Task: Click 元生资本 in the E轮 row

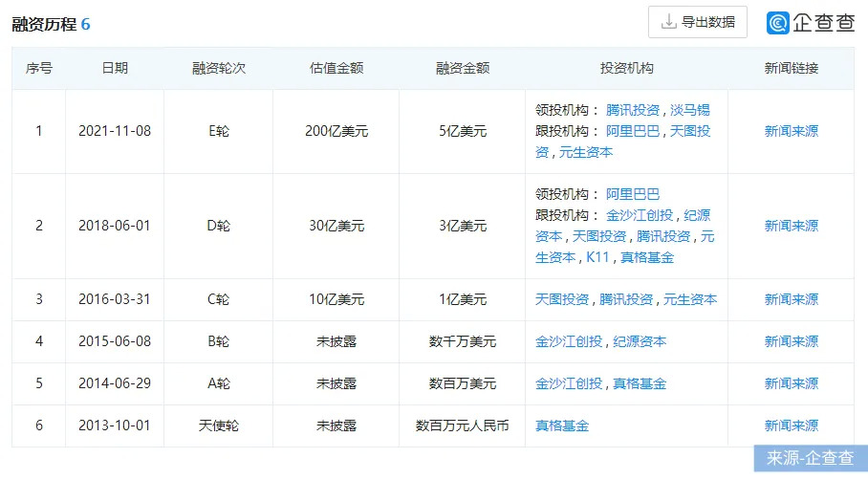Action: [586, 152]
